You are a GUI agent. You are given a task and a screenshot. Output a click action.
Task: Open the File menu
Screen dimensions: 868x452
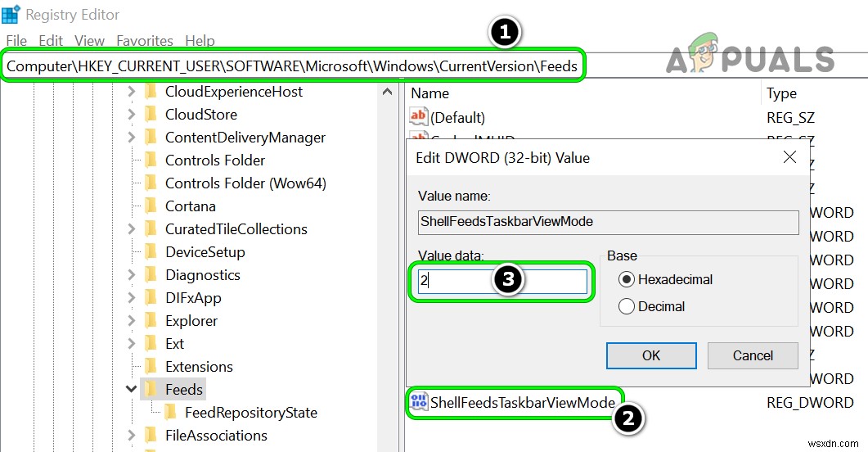pos(16,40)
